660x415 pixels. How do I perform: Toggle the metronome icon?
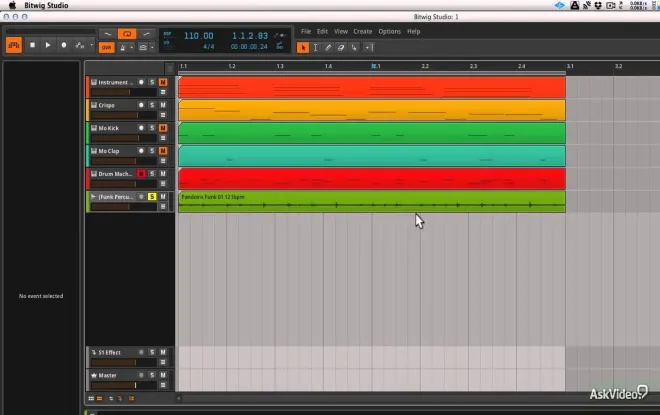click(x=123, y=48)
